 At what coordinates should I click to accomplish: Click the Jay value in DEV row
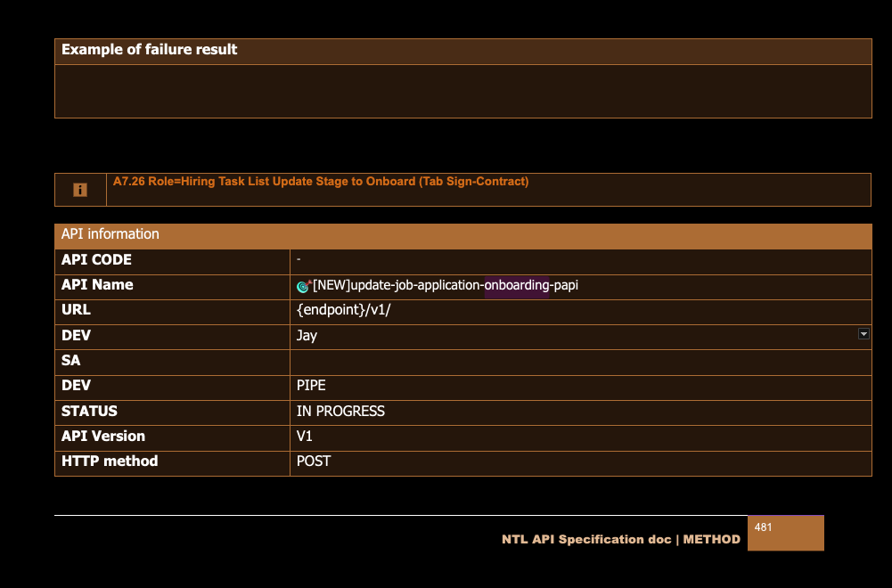click(307, 336)
